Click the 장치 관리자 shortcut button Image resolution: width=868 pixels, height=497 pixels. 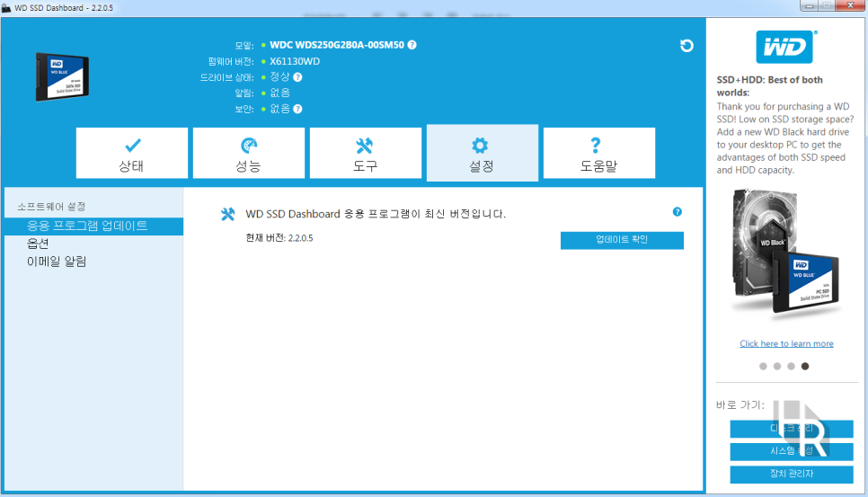[791, 475]
